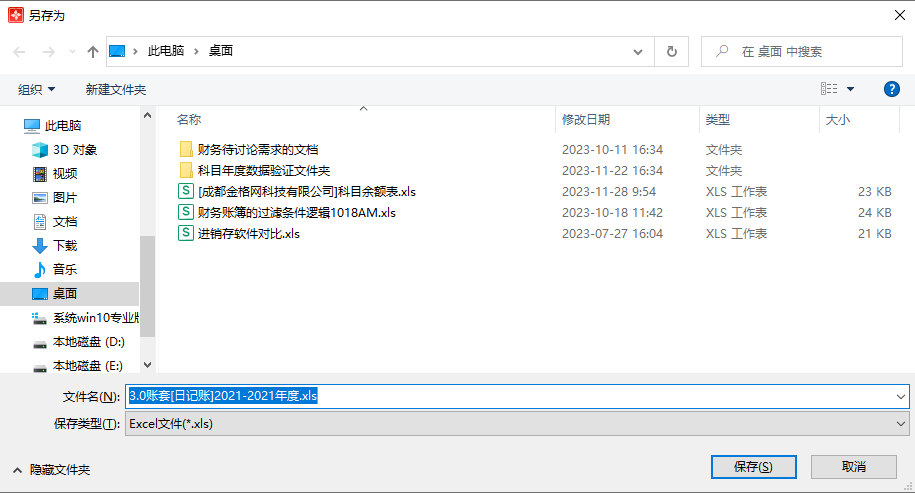
Task: Select 科目余额表.xls spreadsheet file
Action: coord(306,191)
